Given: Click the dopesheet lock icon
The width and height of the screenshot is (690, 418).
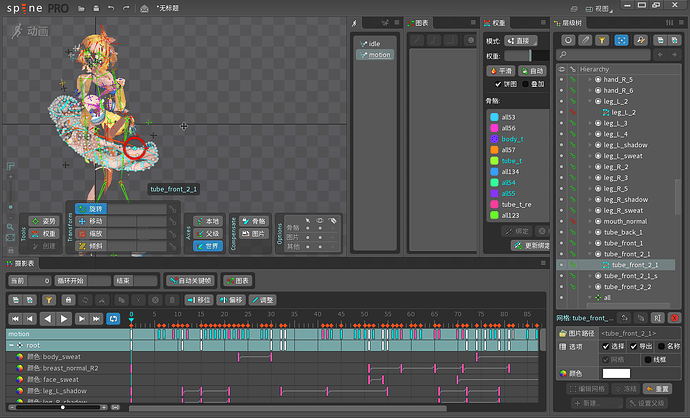Looking at the screenshot, I should click(68, 300).
